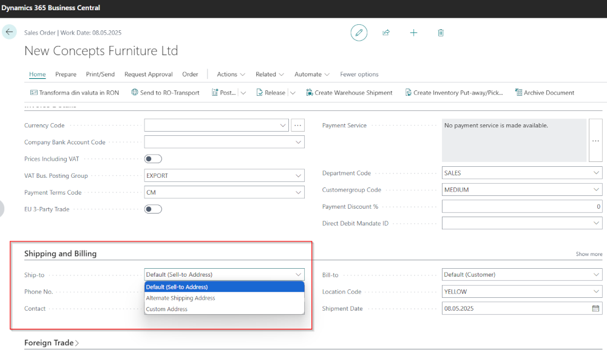Switch to the Home tab
This screenshot has width=607, height=364.
coord(37,74)
